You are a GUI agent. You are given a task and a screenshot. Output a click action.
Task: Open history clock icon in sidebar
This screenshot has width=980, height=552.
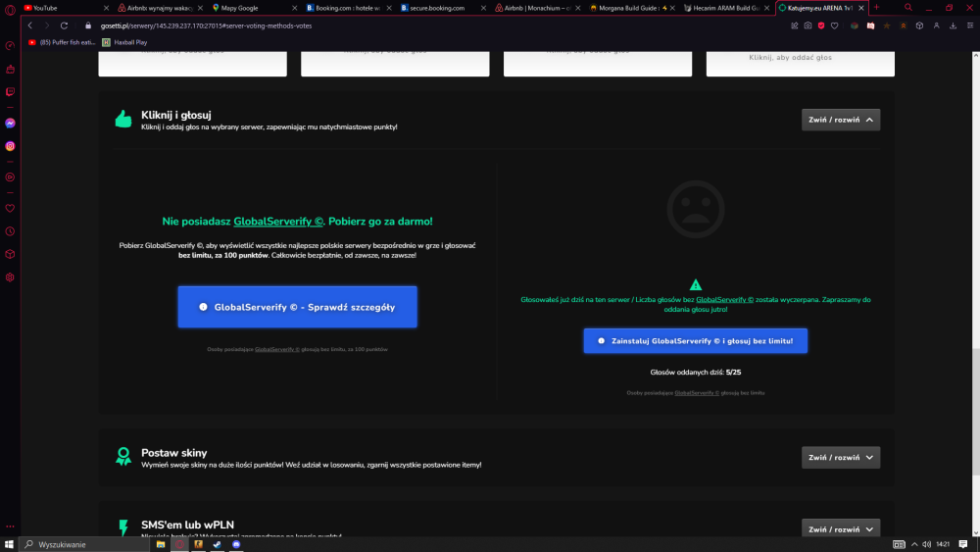pyautogui.click(x=10, y=231)
